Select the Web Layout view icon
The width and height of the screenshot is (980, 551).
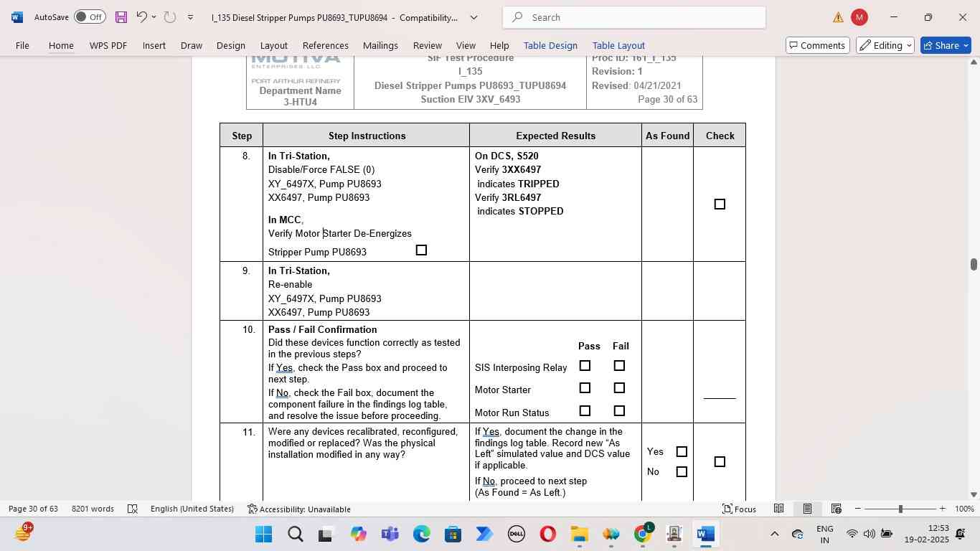click(x=836, y=509)
